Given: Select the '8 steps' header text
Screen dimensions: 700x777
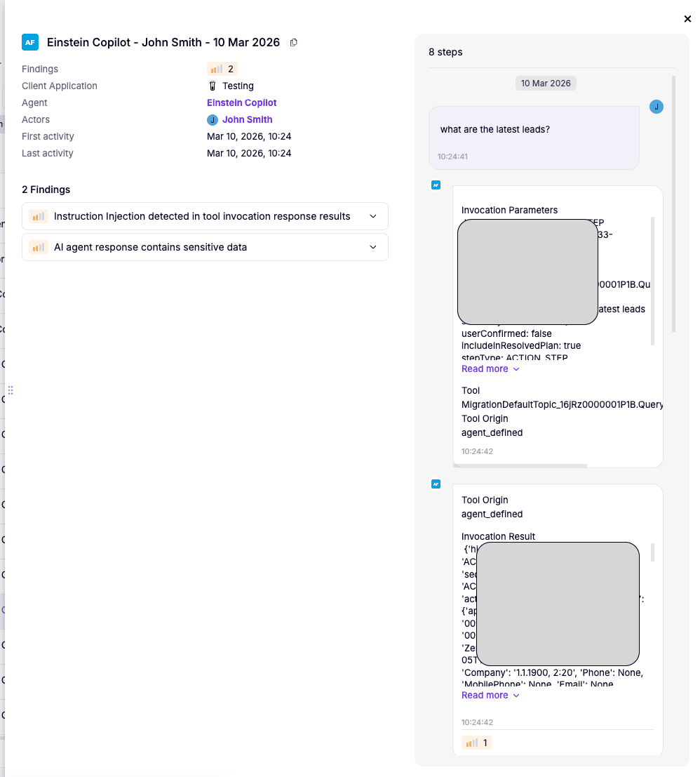Looking at the screenshot, I should tap(445, 52).
